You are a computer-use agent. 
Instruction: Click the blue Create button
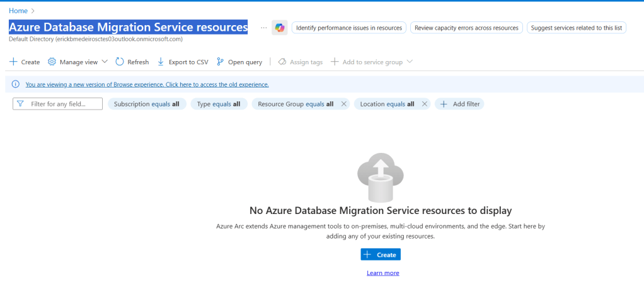(x=381, y=254)
